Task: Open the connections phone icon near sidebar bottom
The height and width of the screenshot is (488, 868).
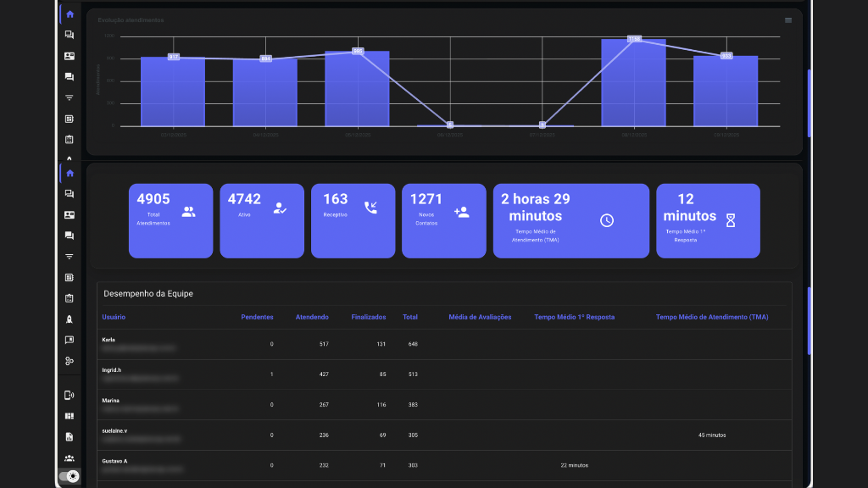Action: 69,394
